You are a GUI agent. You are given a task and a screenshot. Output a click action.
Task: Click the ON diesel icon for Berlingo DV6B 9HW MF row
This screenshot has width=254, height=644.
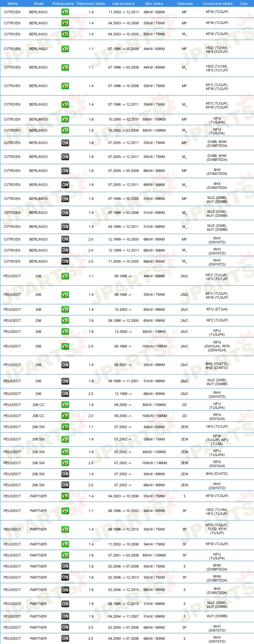(x=65, y=143)
